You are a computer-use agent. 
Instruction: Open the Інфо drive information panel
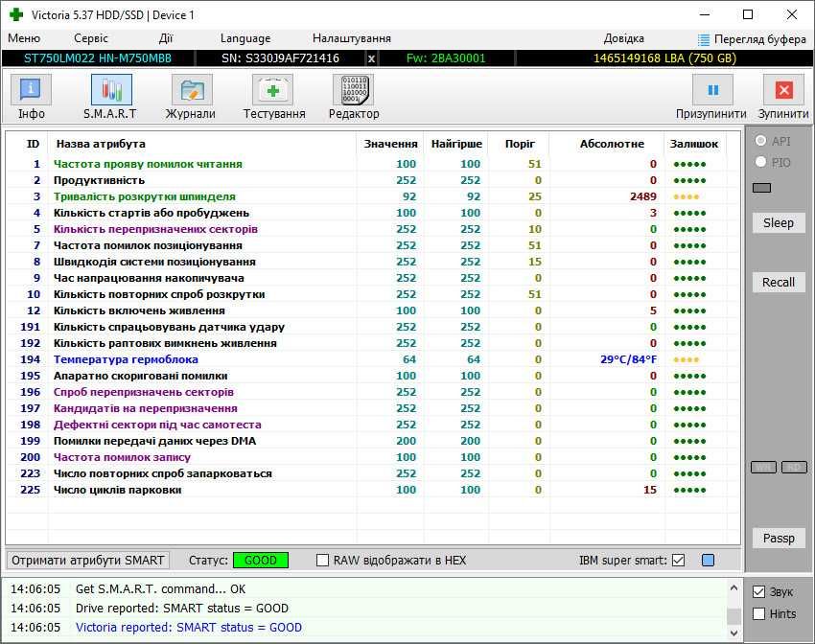[x=32, y=89]
